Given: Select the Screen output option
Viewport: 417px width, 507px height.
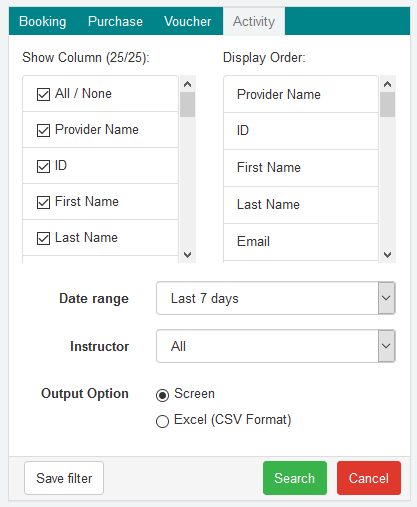Looking at the screenshot, I should click(x=162, y=395).
